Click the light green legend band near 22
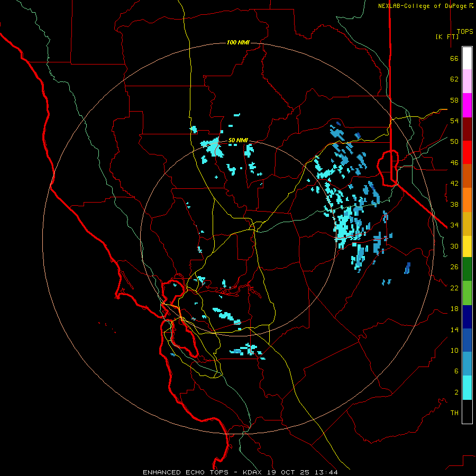This screenshot has width=476, height=476. (x=467, y=293)
